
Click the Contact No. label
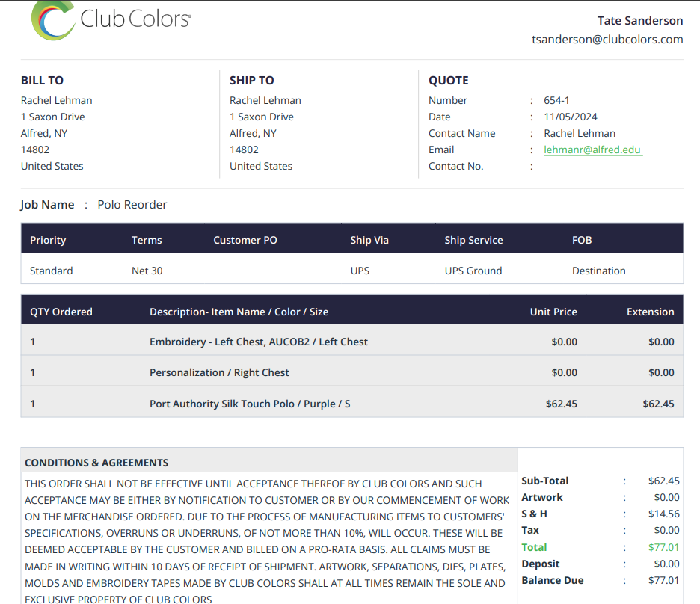tap(455, 167)
